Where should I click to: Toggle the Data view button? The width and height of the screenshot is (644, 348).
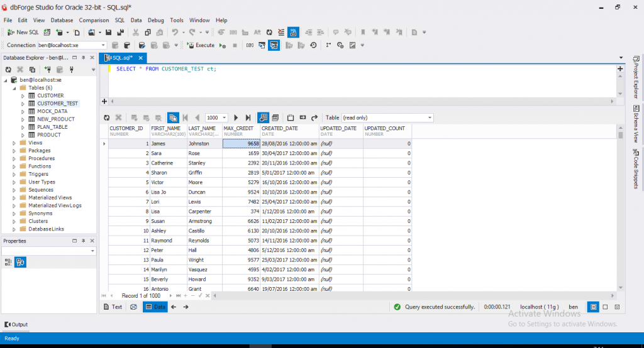(155, 307)
